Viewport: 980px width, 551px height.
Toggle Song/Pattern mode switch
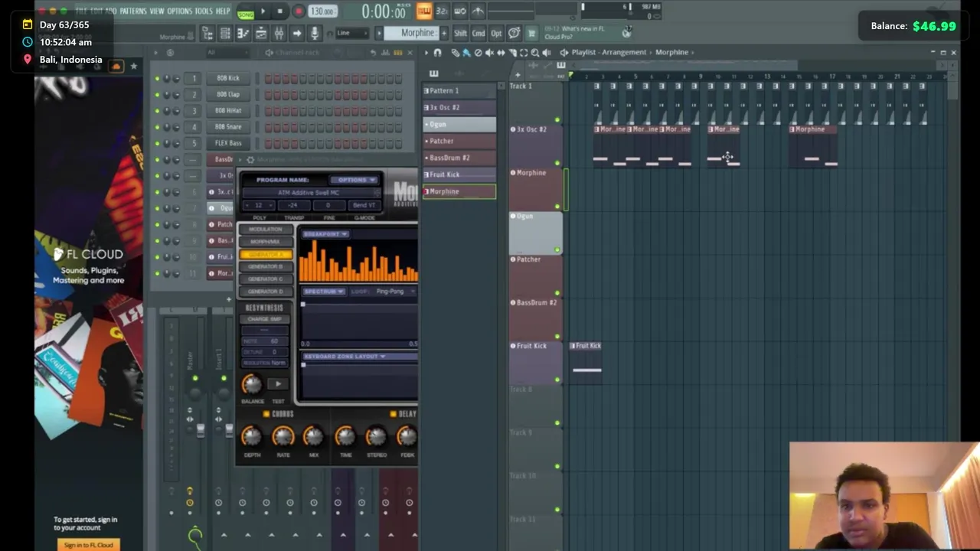pos(245,13)
